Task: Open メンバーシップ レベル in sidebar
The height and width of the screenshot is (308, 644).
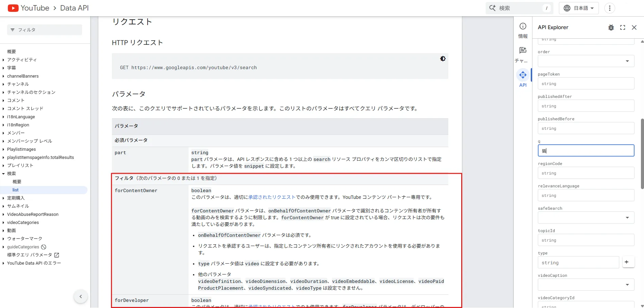Action: pos(30,141)
